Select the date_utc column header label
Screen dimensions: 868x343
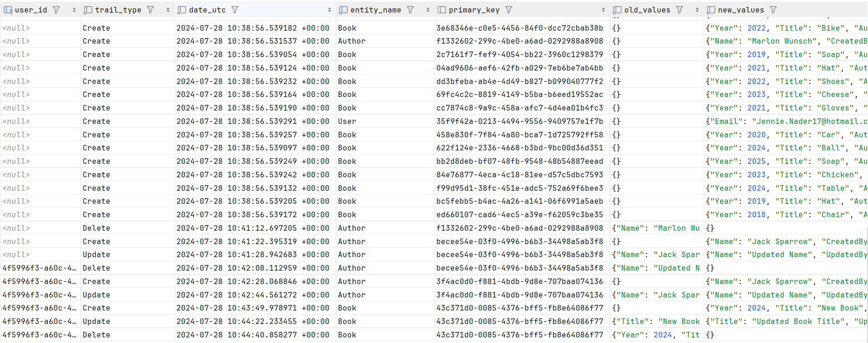click(207, 10)
